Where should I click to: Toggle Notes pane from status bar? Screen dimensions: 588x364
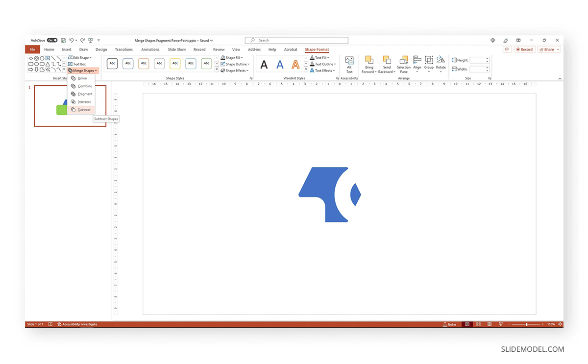point(449,324)
